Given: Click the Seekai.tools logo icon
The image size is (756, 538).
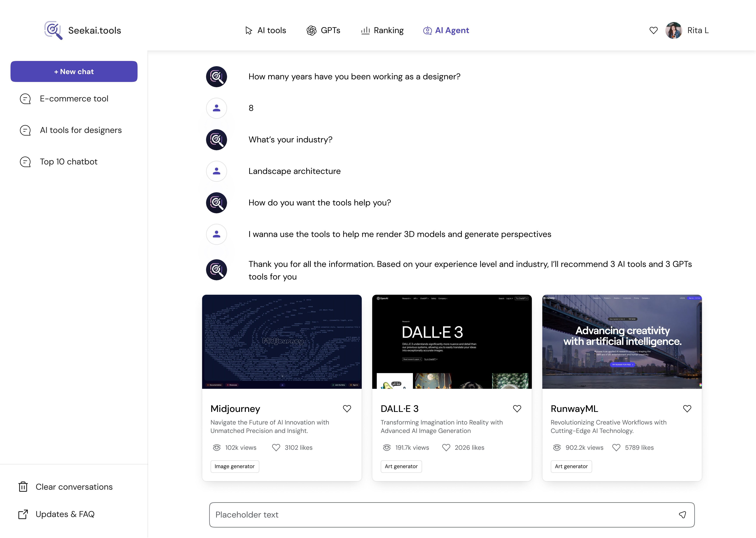Looking at the screenshot, I should [53, 30].
